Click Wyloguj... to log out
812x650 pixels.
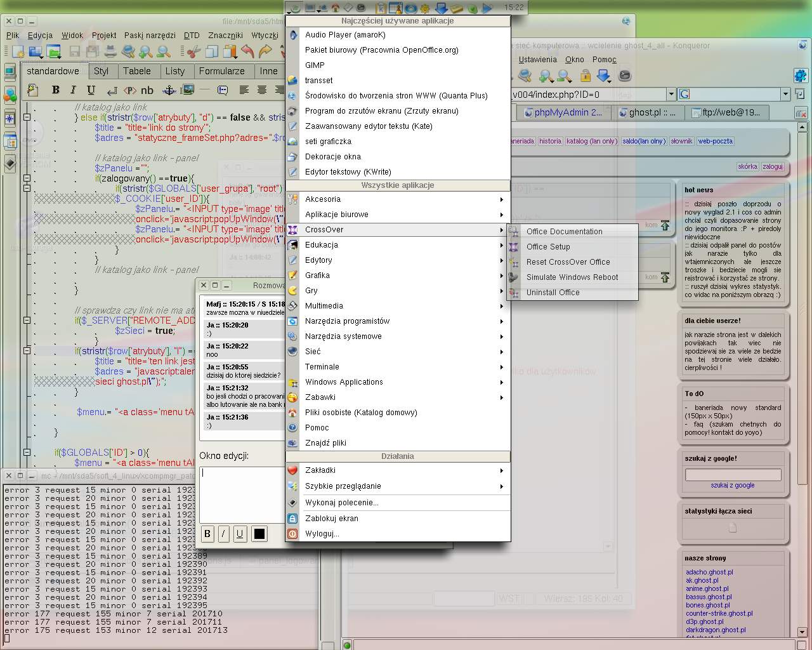click(x=398, y=534)
